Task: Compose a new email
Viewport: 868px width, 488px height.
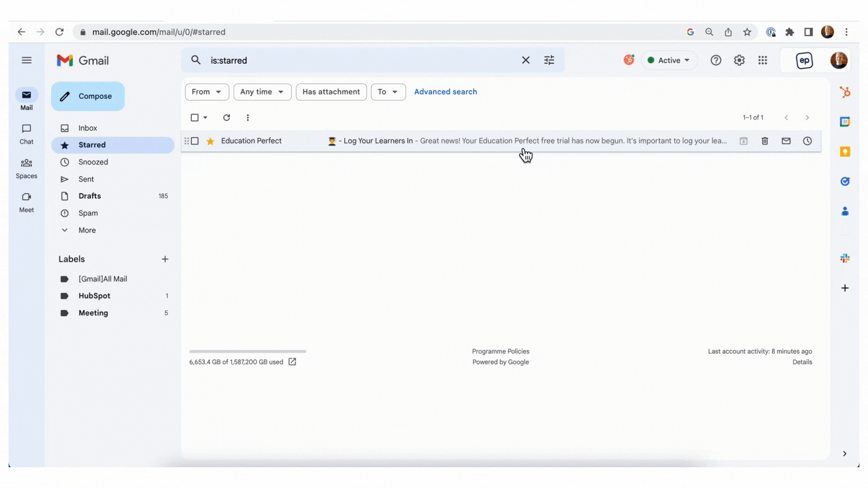Action: tap(88, 96)
